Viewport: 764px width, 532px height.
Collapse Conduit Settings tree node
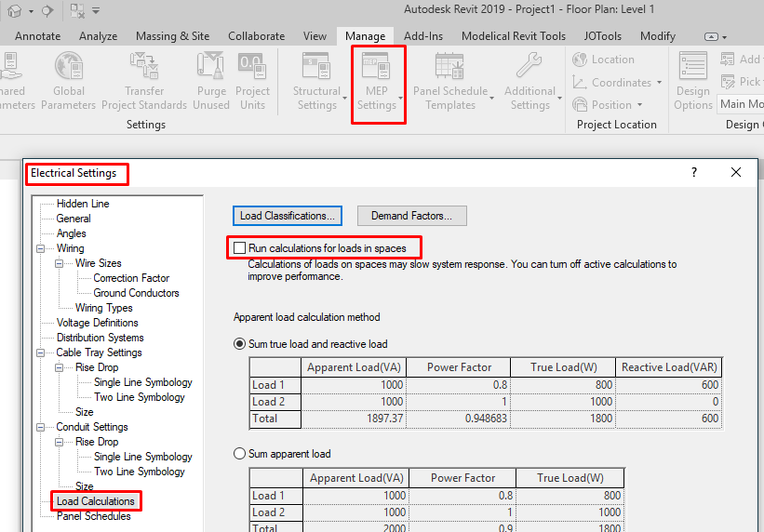tap(40, 427)
